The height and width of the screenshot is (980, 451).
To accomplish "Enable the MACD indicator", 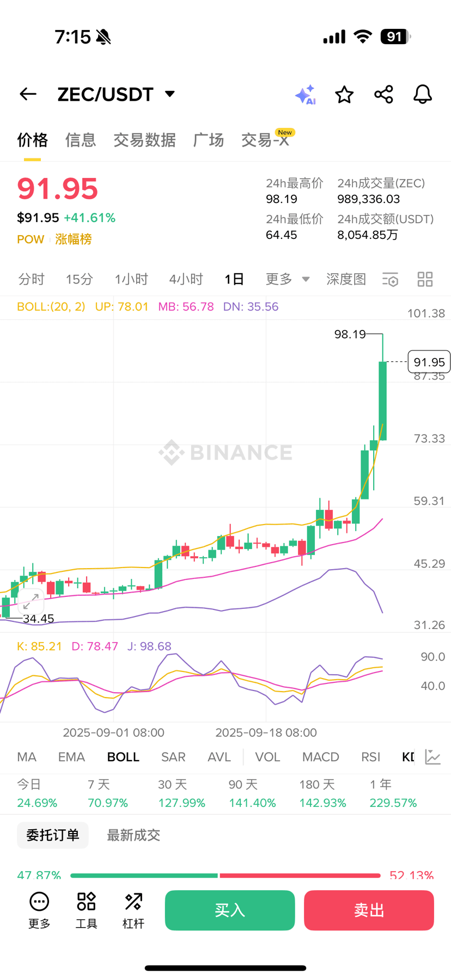I will pos(320,757).
